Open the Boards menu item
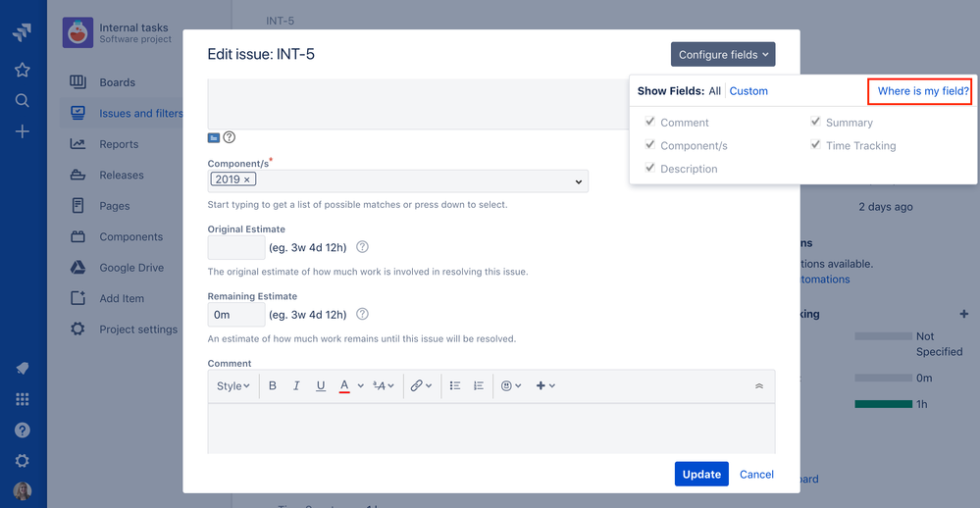The width and height of the screenshot is (980, 508). click(118, 81)
